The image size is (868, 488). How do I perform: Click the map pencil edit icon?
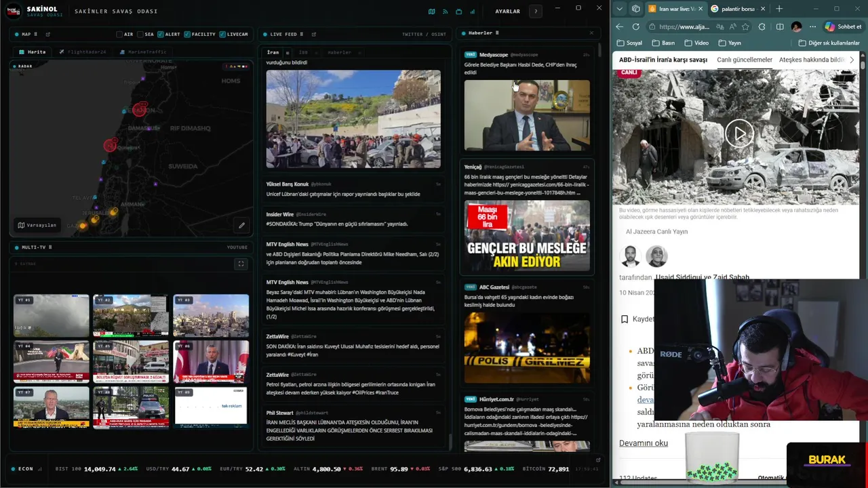coord(241,225)
